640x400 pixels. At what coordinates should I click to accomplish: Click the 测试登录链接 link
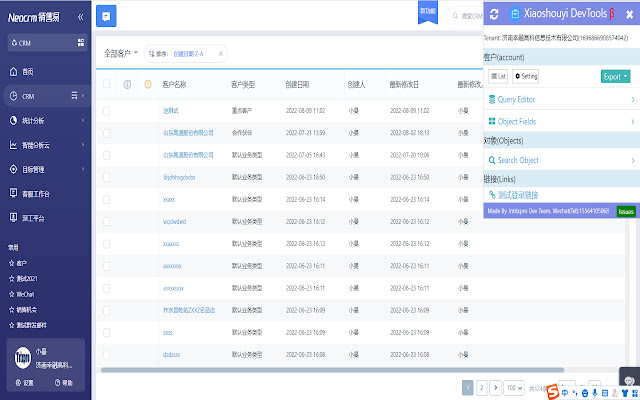click(x=518, y=195)
